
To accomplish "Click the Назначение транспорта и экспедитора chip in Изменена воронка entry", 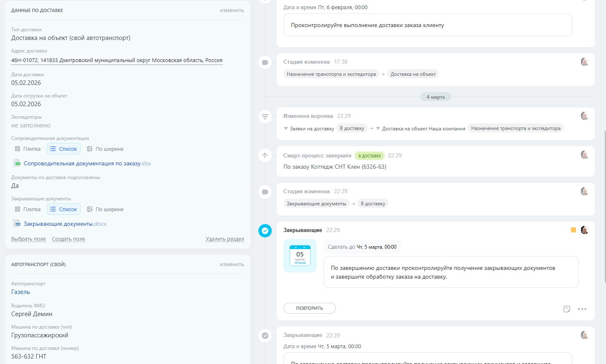I will (x=516, y=128).
